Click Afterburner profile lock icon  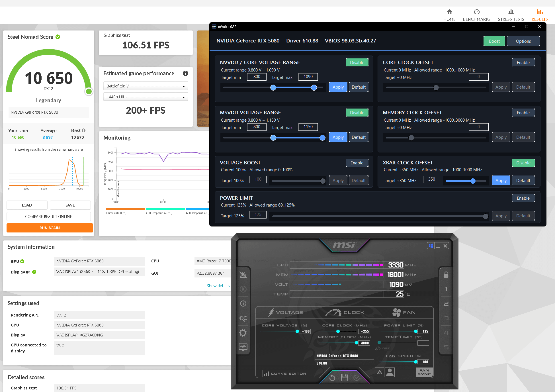tap(446, 275)
